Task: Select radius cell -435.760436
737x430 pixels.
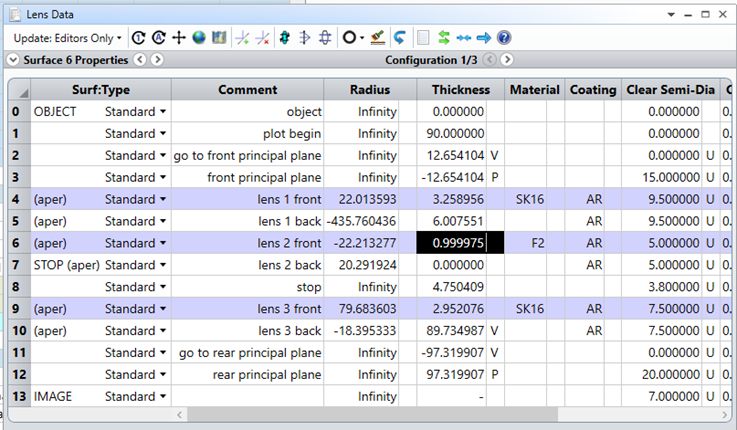Action: pos(361,221)
